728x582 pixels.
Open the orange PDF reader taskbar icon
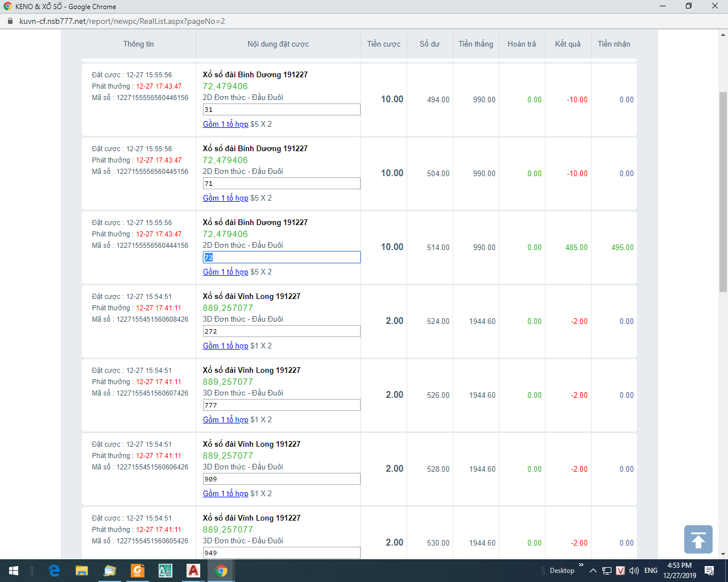click(x=138, y=571)
